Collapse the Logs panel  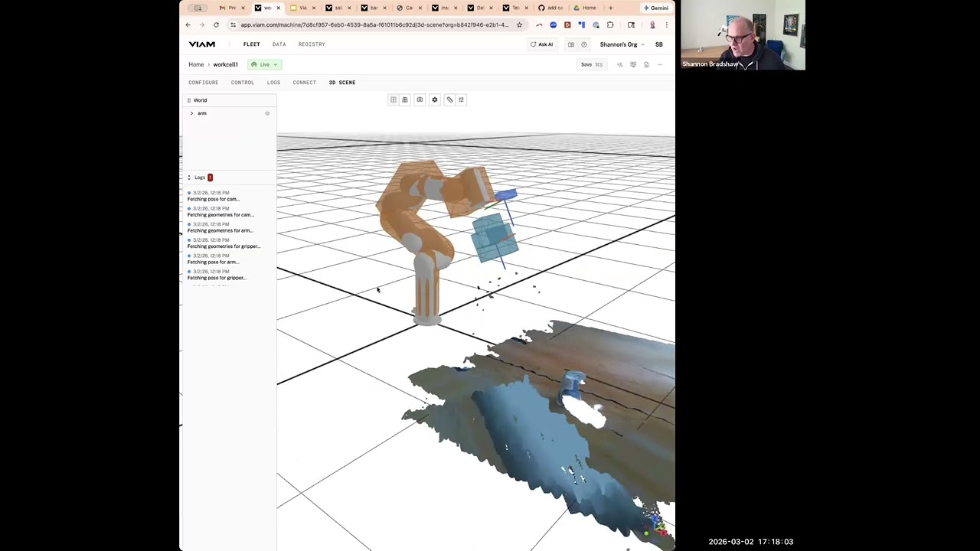click(x=189, y=178)
